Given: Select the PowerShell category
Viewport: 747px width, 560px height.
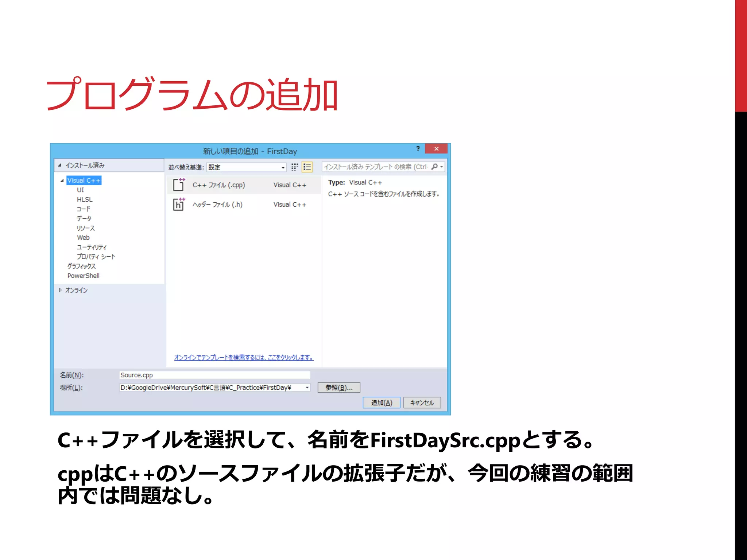Looking at the screenshot, I should click(x=83, y=276).
